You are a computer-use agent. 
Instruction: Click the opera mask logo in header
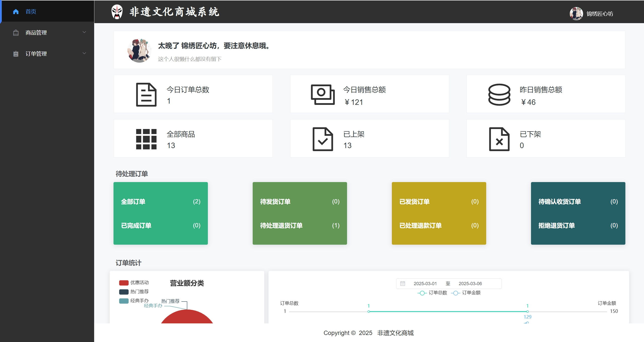coord(117,12)
